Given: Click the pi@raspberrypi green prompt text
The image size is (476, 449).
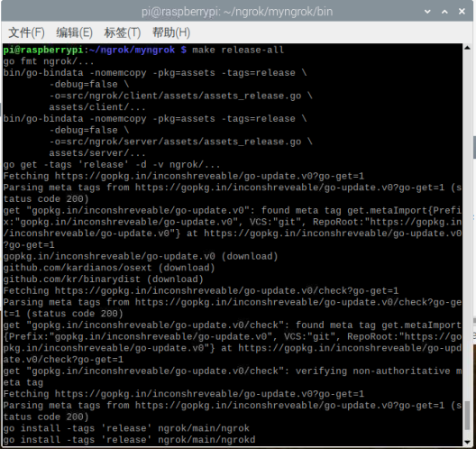Looking at the screenshot, I should click(43, 50).
